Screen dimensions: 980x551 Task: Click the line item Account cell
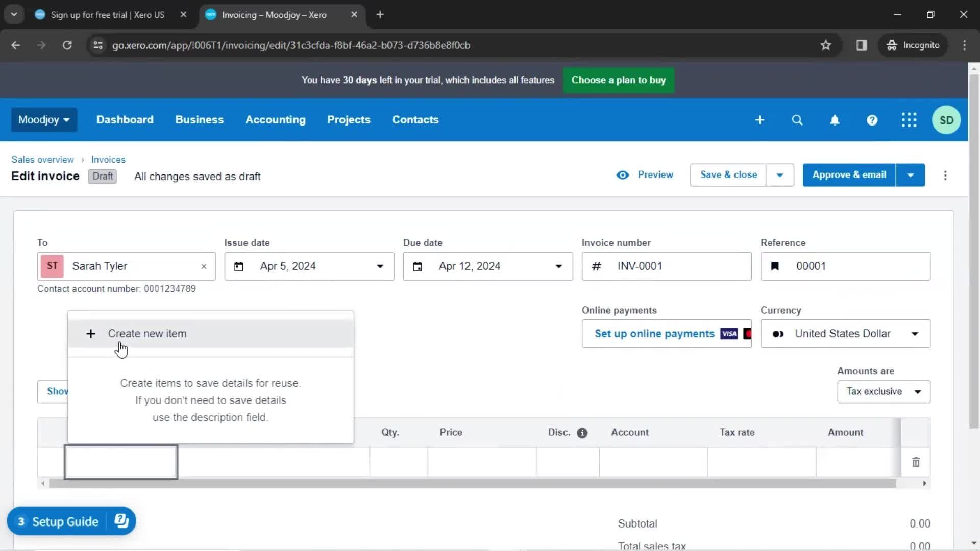click(653, 462)
